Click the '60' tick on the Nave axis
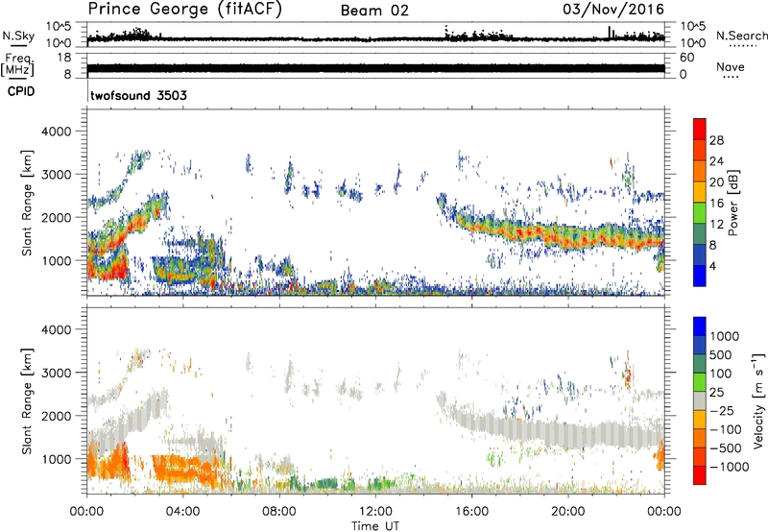The width and height of the screenshot is (768, 532). click(686, 58)
